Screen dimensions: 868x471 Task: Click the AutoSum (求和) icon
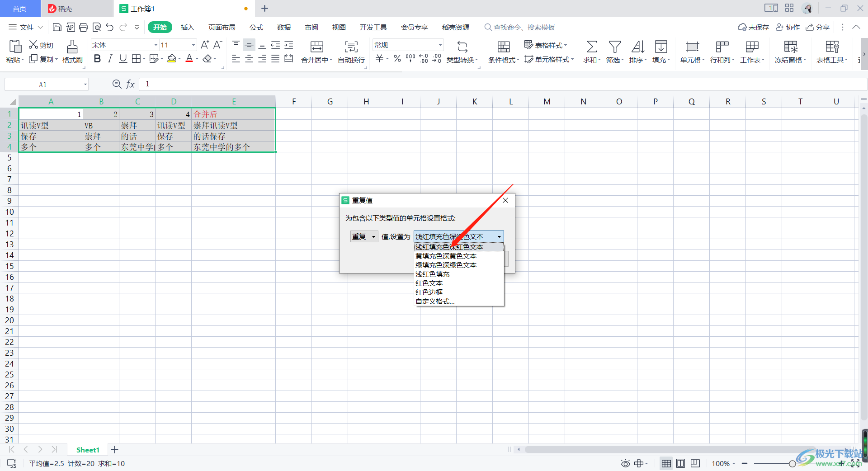point(591,47)
